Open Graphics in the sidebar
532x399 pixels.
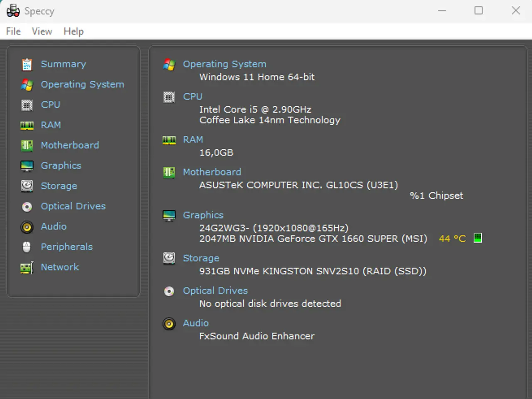tap(61, 166)
